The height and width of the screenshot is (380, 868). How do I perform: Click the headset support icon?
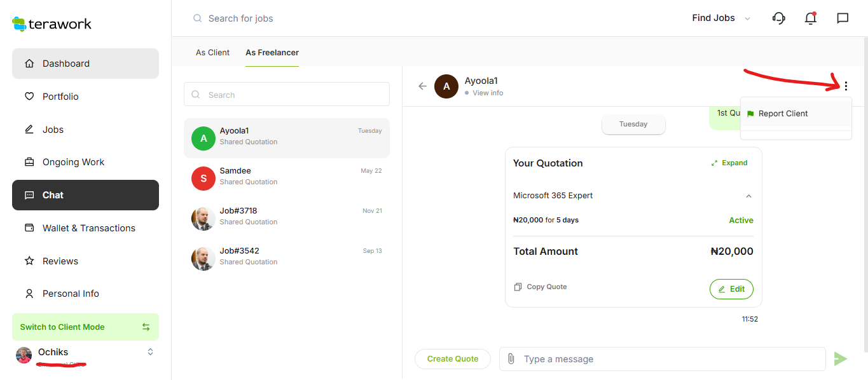[x=778, y=18]
